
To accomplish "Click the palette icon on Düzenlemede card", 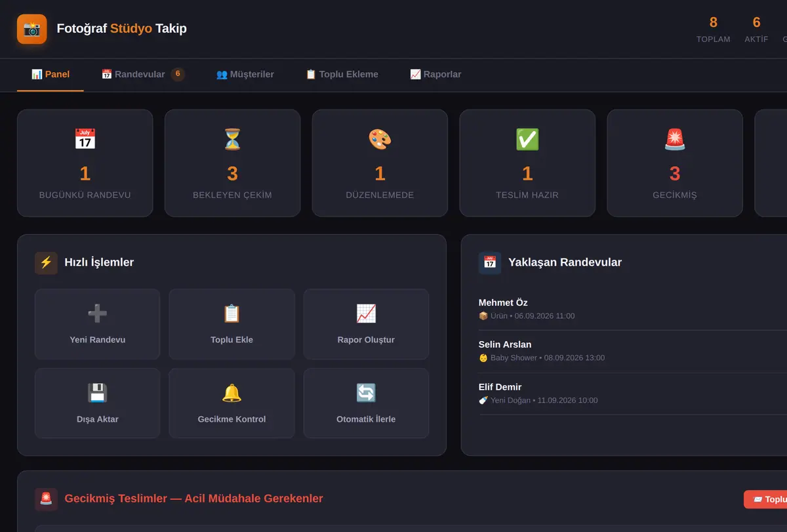I will [380, 139].
